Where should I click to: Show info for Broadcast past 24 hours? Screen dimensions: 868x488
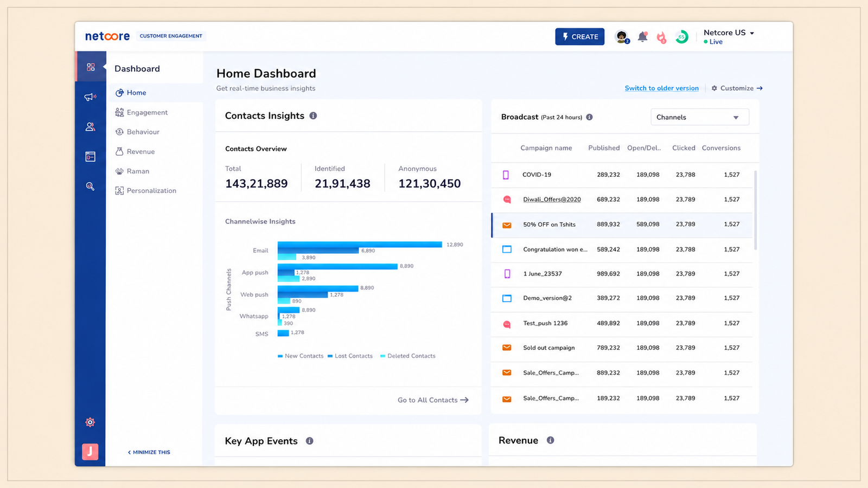click(589, 117)
